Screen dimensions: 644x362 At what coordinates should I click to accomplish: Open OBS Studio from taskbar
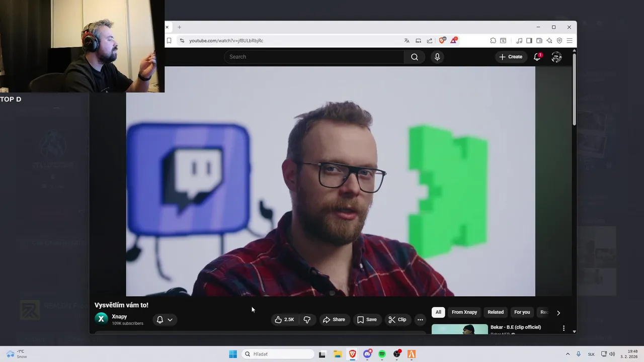397,354
